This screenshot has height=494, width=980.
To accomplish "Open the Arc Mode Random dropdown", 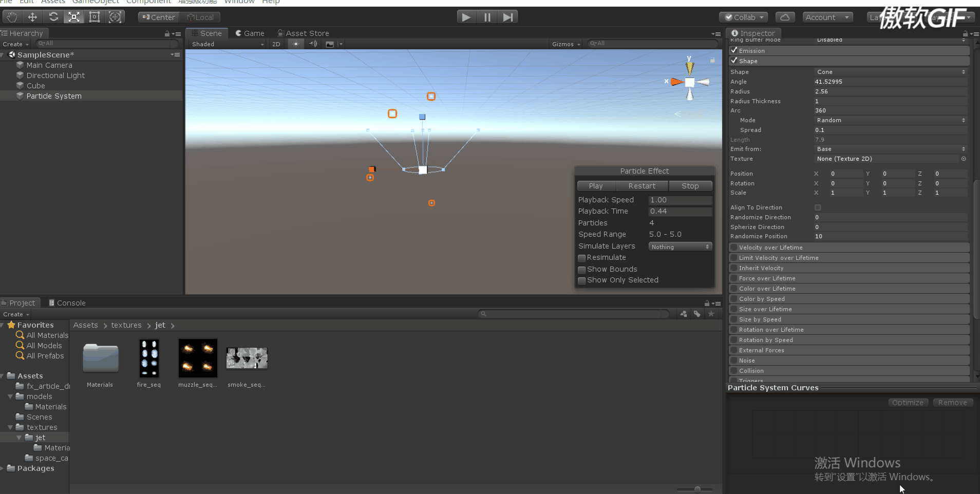I will pos(891,120).
